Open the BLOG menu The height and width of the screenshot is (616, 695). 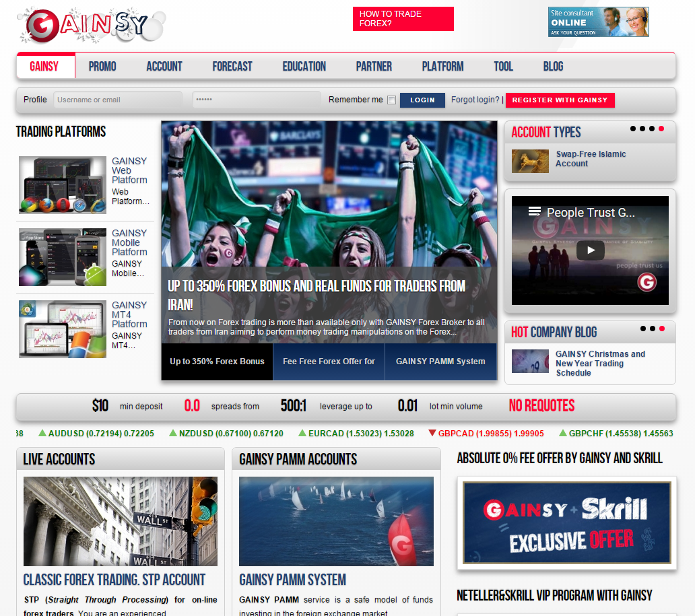point(553,67)
